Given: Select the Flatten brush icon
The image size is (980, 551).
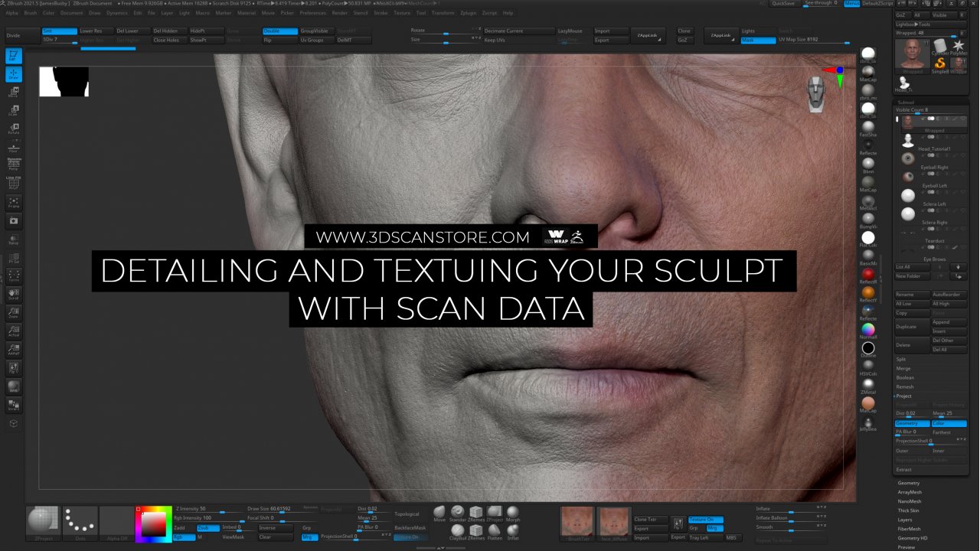Looking at the screenshot, I should tap(495, 531).
